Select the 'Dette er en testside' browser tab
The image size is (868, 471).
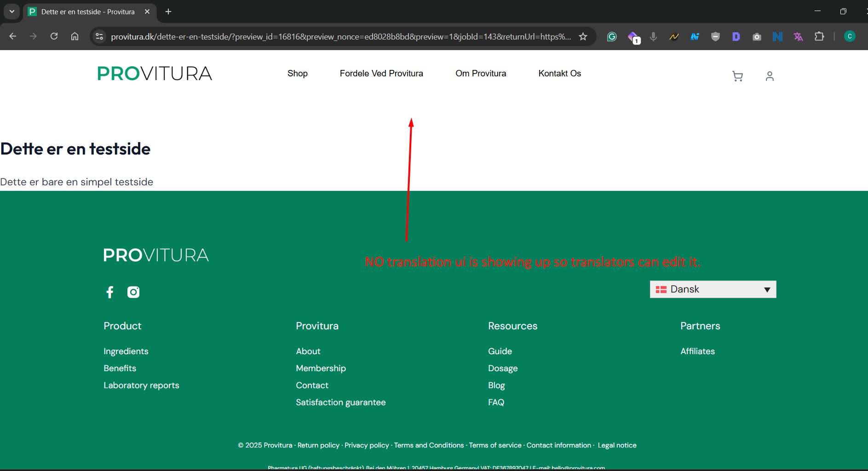[90, 12]
